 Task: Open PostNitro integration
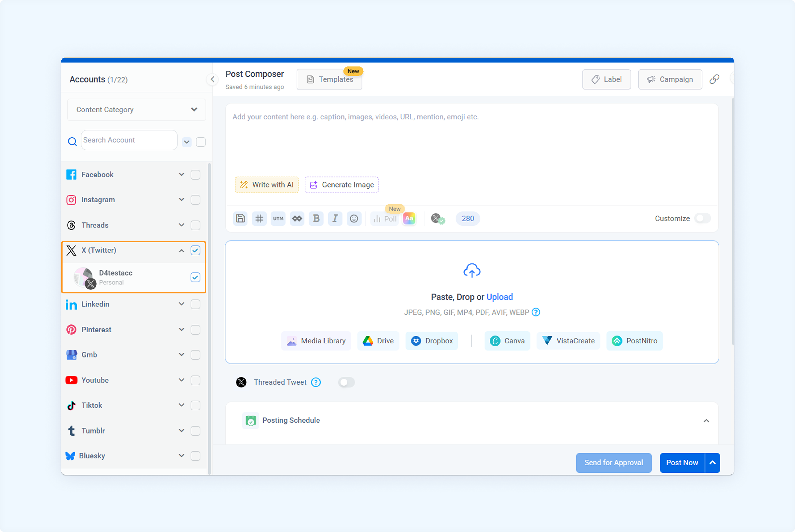(634, 341)
